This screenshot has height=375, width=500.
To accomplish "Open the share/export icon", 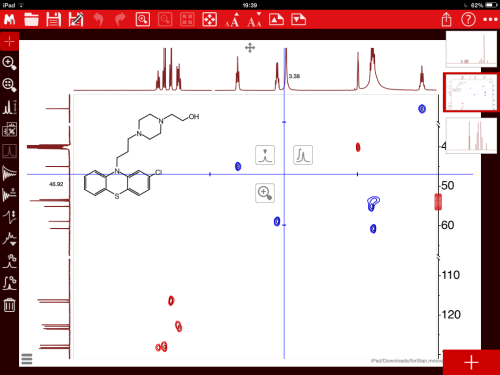I will pyautogui.click(x=446, y=19).
